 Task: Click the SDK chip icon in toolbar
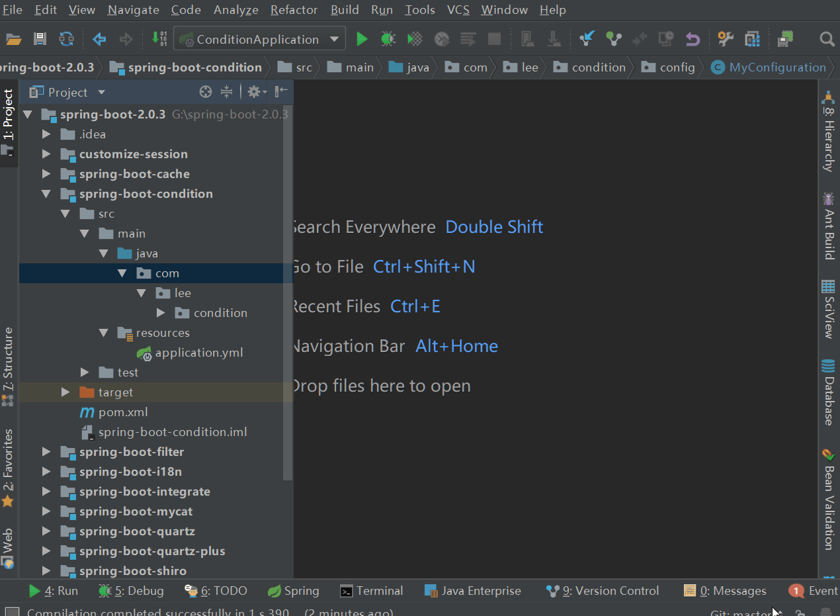[x=785, y=39]
